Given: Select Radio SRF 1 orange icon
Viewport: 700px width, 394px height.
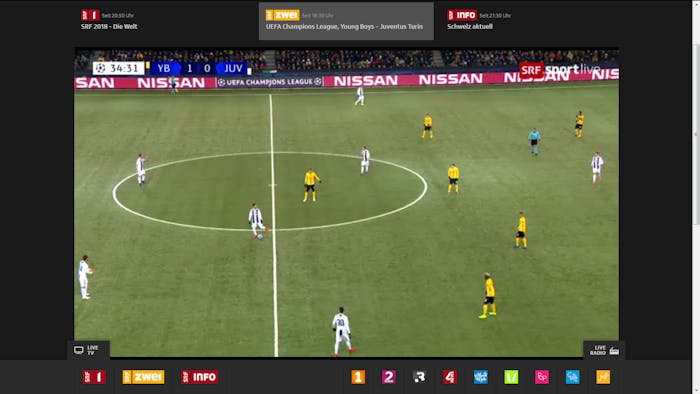Looking at the screenshot, I should pos(358,377).
